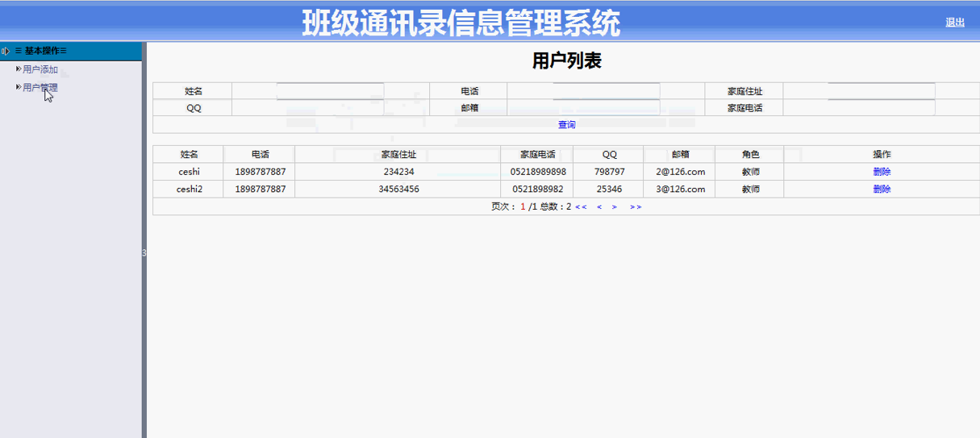Click the triangle icon next to 用户管理
The image size is (980, 438).
coord(18,87)
